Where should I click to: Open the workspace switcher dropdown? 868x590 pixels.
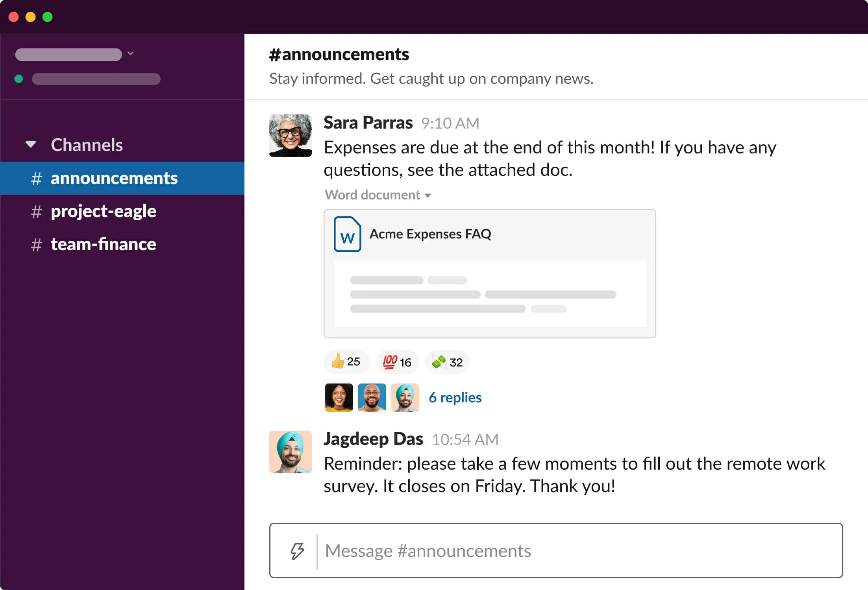click(x=131, y=53)
